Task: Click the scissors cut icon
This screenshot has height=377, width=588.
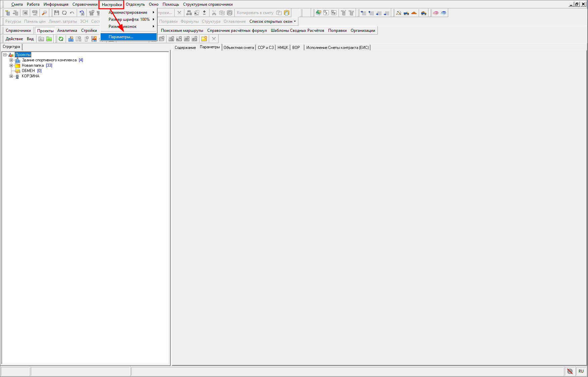Action: [214, 13]
